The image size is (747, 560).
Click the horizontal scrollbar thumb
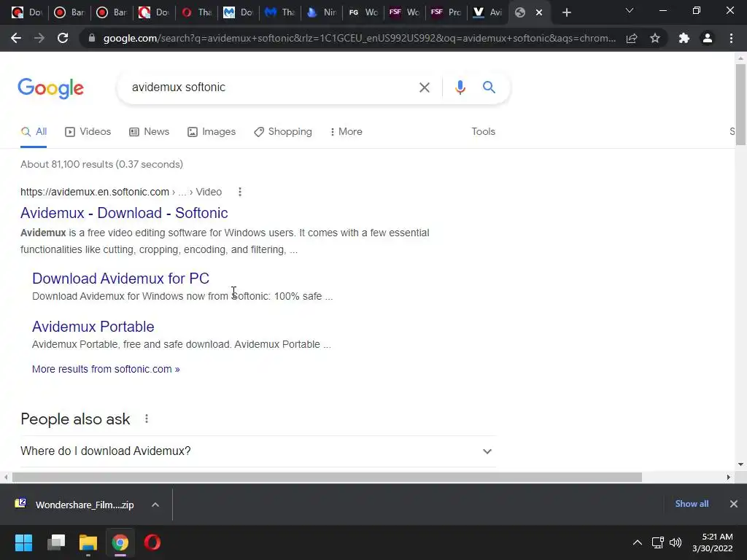[x=327, y=477]
